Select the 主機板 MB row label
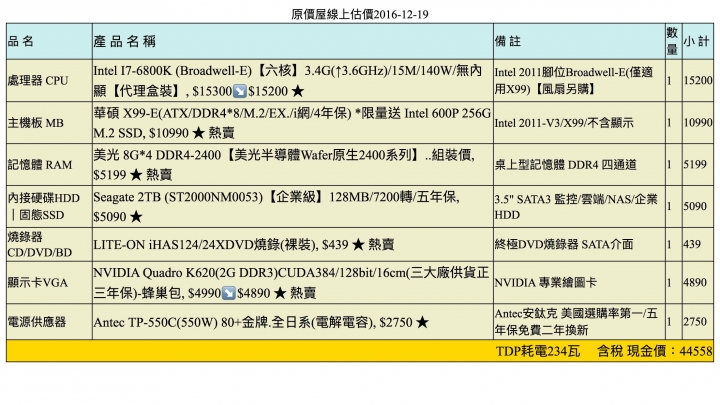 35,123
